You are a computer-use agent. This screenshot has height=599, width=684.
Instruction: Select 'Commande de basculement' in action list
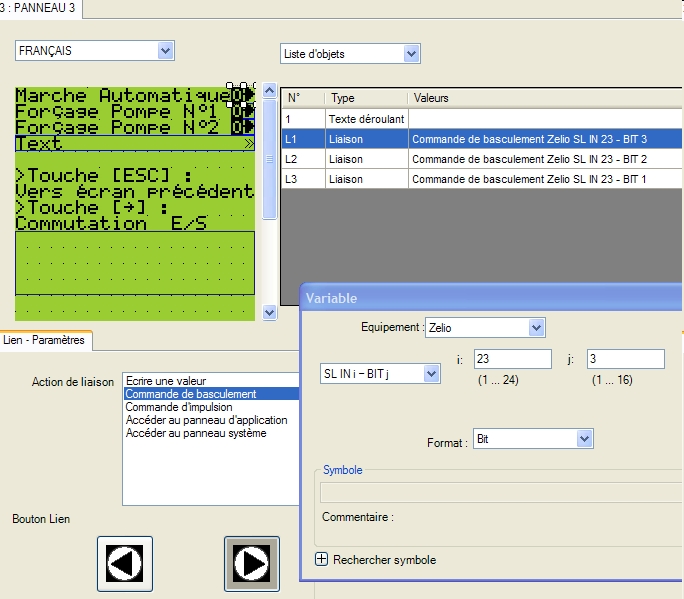click(x=212, y=394)
